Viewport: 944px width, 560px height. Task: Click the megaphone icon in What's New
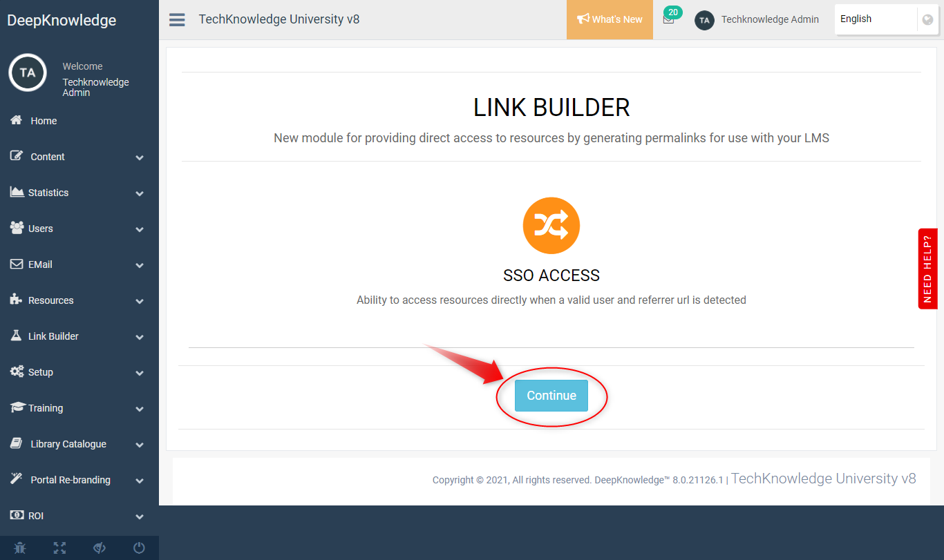pyautogui.click(x=583, y=19)
